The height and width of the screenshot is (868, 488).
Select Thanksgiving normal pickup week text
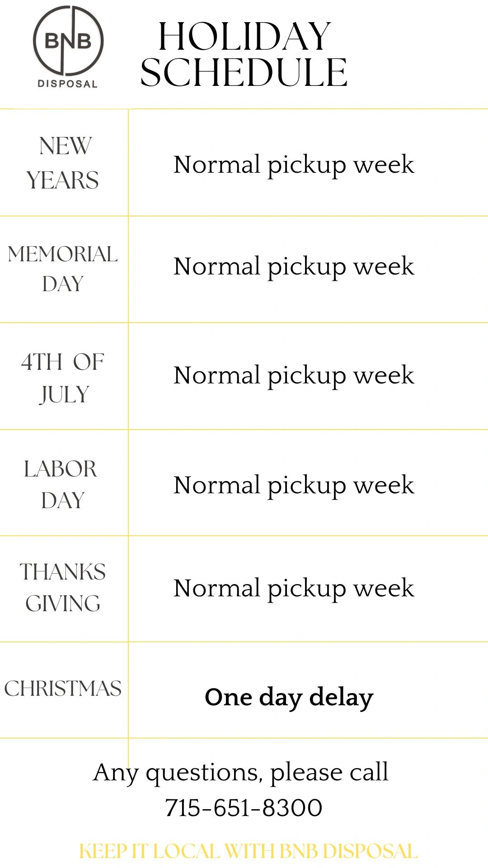coord(294,589)
